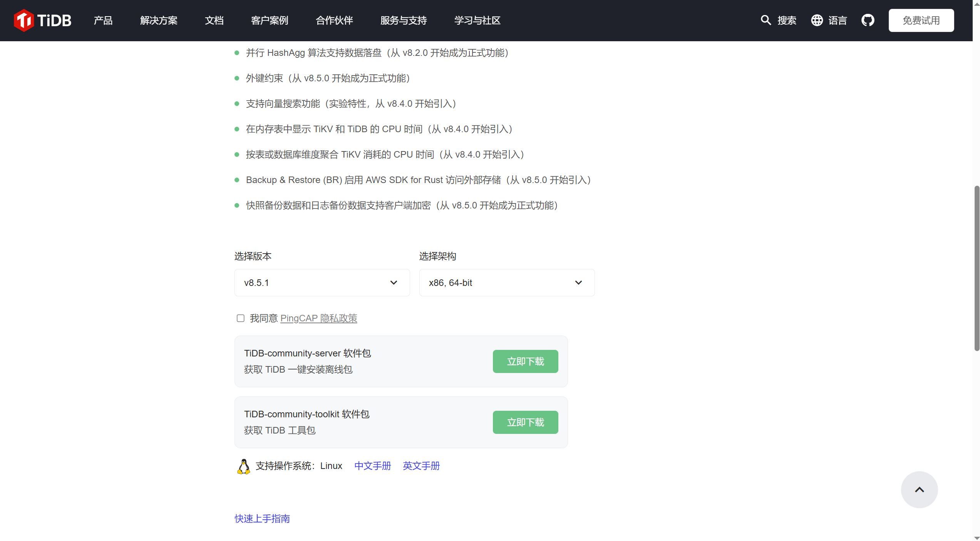
Task: Open the 学习与社区 menu
Action: tap(477, 20)
